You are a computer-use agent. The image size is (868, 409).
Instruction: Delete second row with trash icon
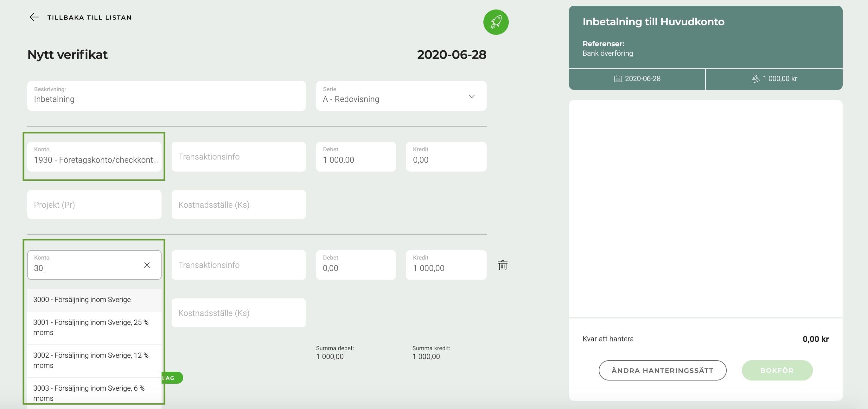502,265
